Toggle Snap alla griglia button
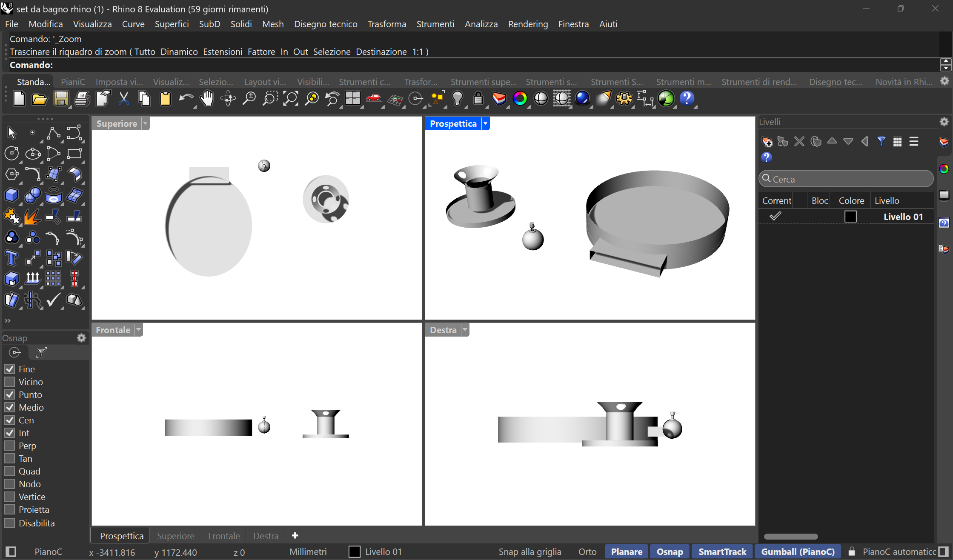The image size is (953, 560). pyautogui.click(x=530, y=552)
